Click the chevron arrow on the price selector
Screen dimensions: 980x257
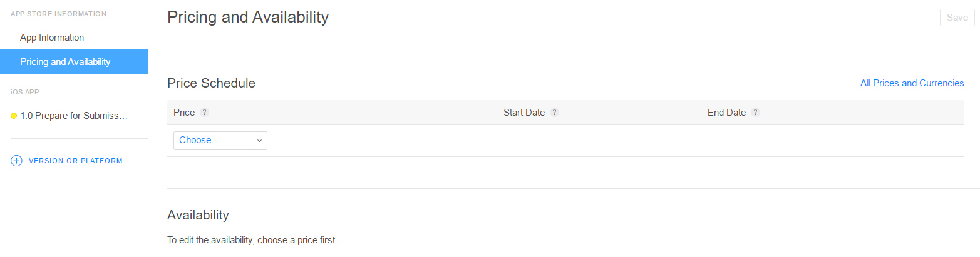point(259,141)
